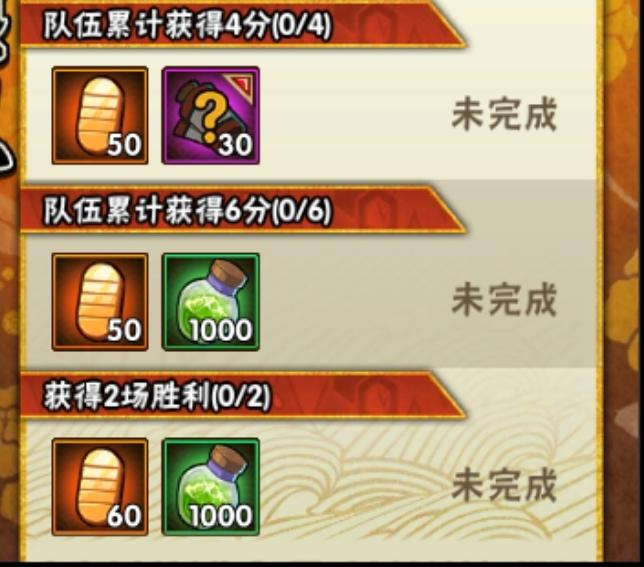Open the purple mystery item reward icon
Screen dimensions: 644x567
(211, 115)
